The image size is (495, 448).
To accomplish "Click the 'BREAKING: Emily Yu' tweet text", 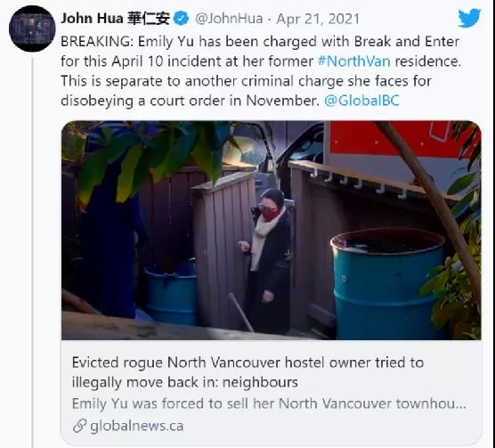I will [x=261, y=71].
